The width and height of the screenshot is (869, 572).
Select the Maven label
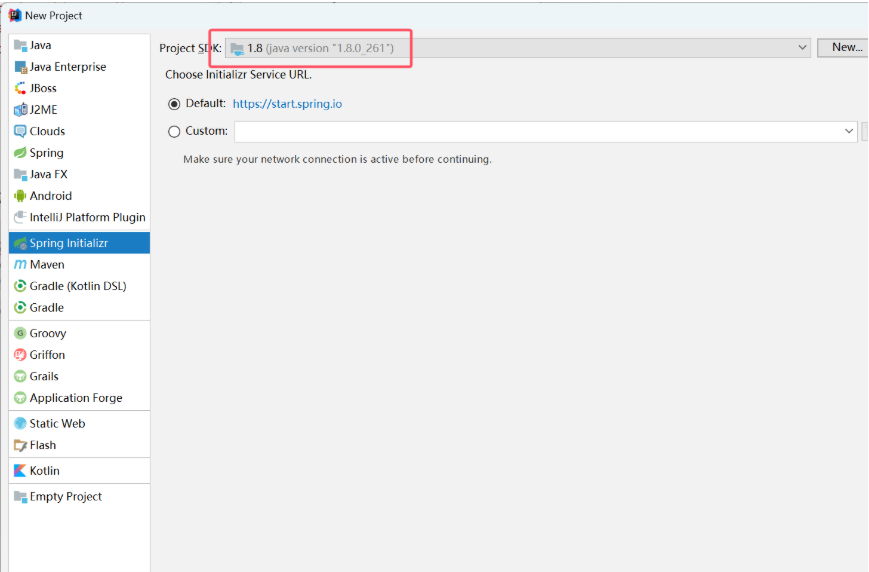pyautogui.click(x=47, y=264)
